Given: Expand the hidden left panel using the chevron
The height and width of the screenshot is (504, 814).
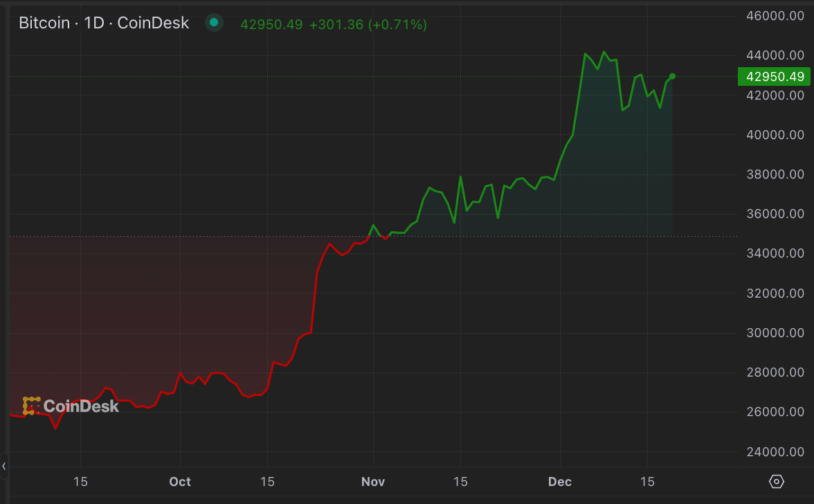Looking at the screenshot, I should click(5, 466).
